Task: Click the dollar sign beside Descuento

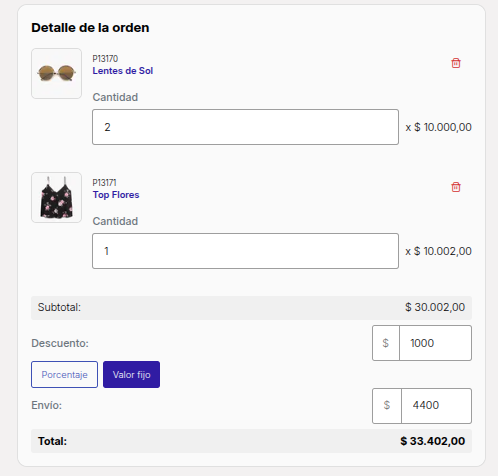Action: [x=386, y=343]
